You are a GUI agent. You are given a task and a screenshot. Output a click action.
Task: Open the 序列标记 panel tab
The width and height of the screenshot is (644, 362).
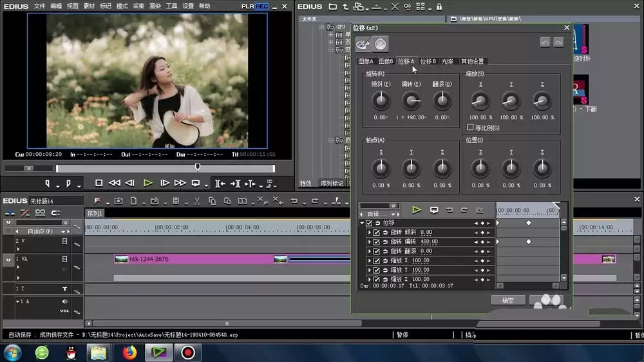pyautogui.click(x=332, y=184)
